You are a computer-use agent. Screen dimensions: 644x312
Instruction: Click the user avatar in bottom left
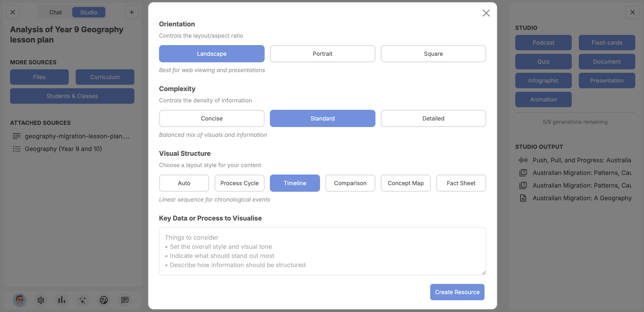click(19, 300)
